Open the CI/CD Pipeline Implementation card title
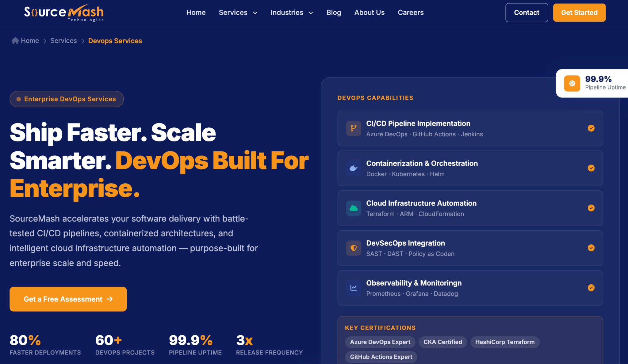 pyautogui.click(x=418, y=123)
